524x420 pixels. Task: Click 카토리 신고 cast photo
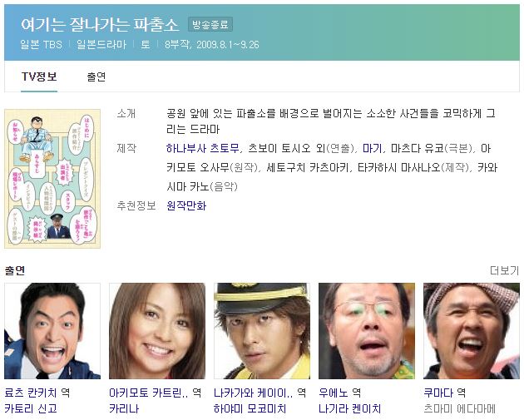(x=52, y=331)
